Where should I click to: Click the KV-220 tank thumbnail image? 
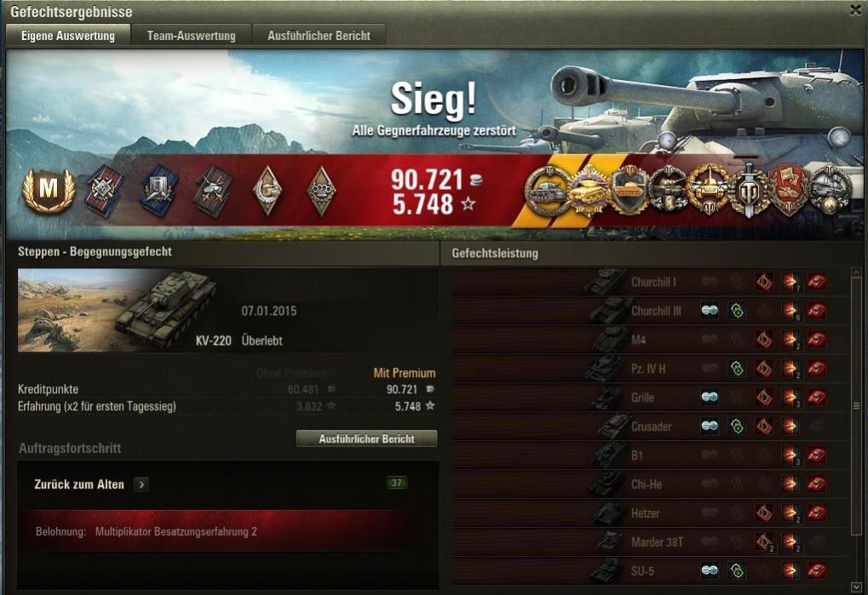pos(117,310)
